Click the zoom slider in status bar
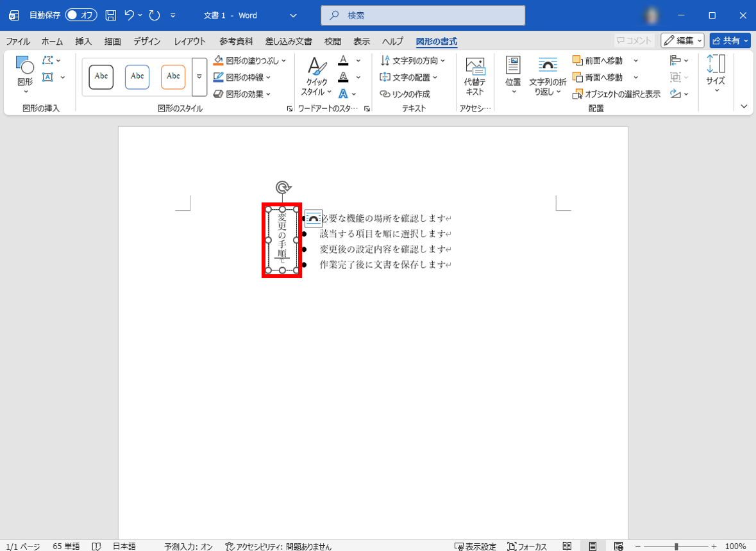Image resolution: width=756 pixels, height=551 pixels. [x=676, y=546]
